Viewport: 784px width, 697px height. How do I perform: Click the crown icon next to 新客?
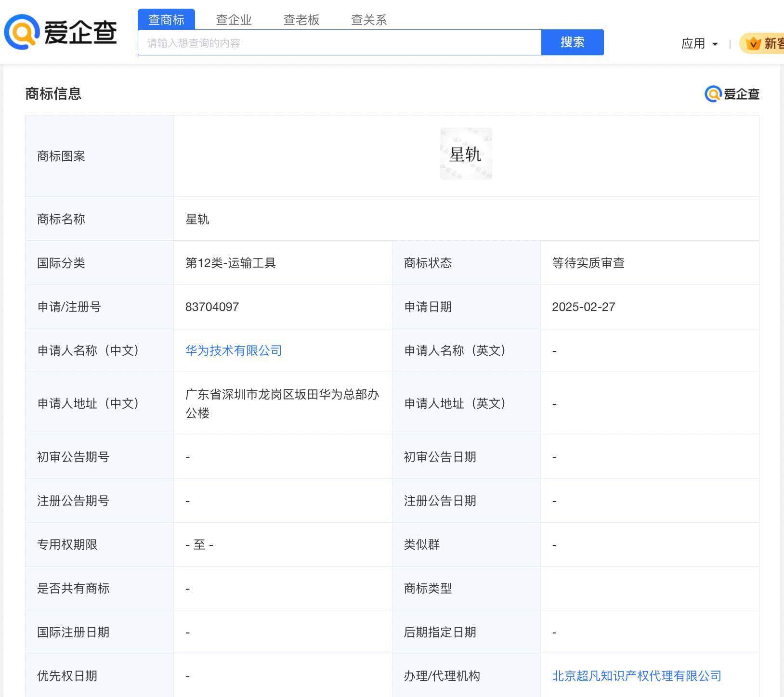pos(753,44)
